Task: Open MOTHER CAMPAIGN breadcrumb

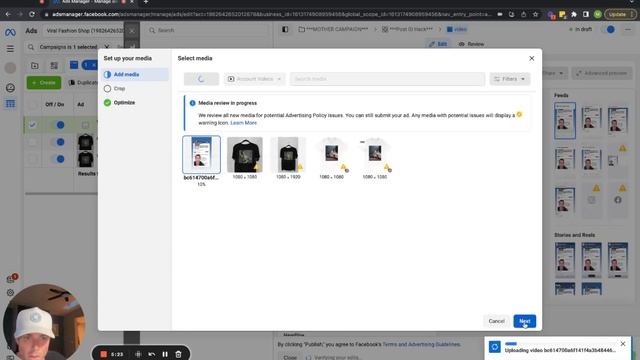Action: (x=333, y=29)
